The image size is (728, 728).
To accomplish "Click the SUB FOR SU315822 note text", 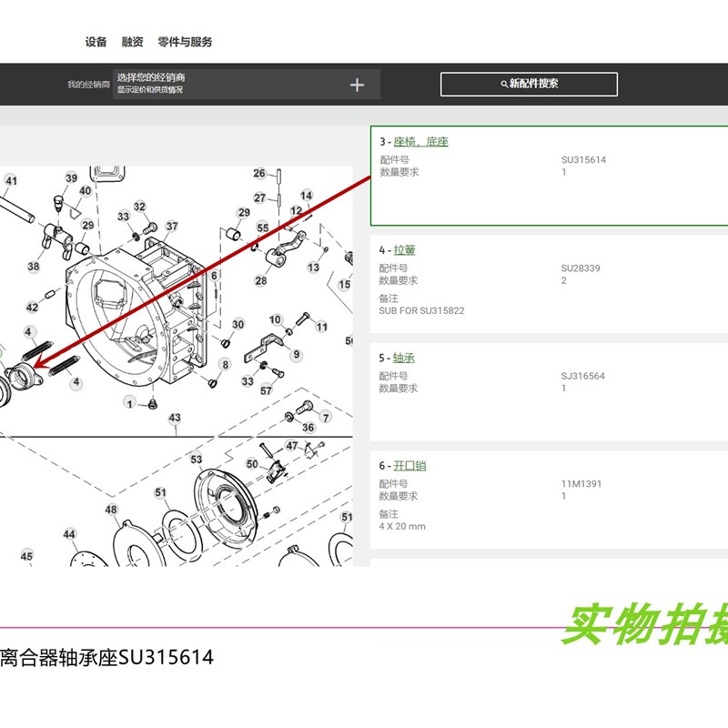I will (422, 310).
